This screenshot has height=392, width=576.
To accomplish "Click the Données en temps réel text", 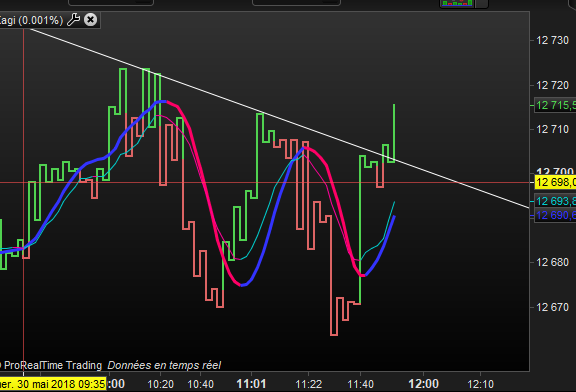I will tap(164, 365).
